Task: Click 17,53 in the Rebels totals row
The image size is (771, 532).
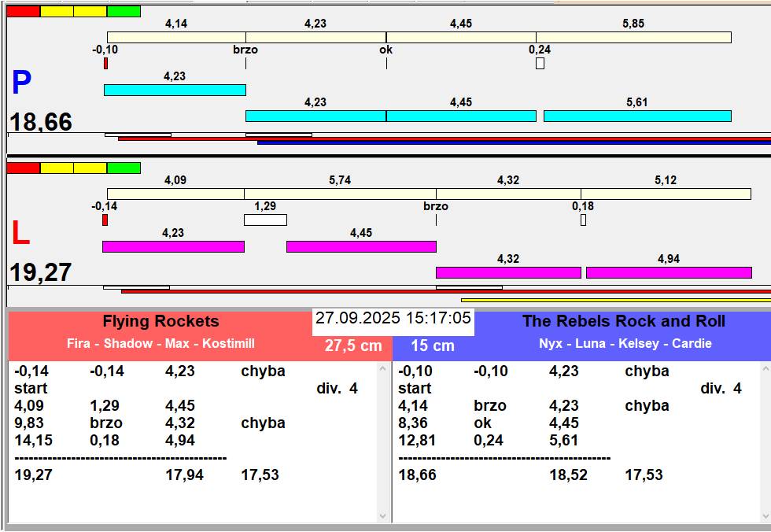Action: click(x=644, y=475)
